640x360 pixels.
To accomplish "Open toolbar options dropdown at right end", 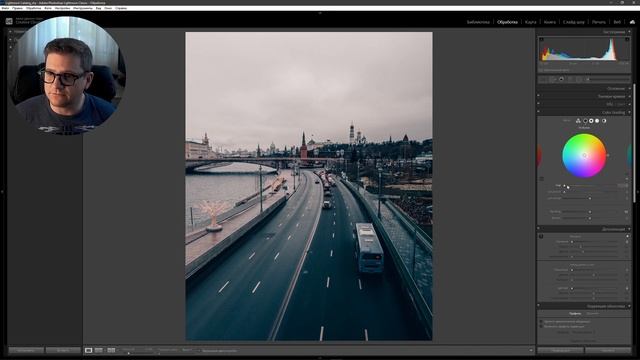I will pyautogui.click(x=531, y=350).
